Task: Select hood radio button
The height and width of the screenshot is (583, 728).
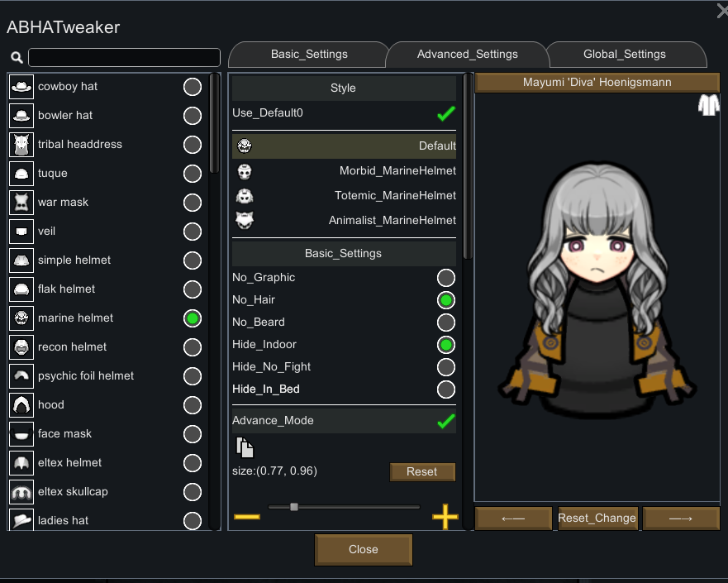Action: tap(193, 405)
